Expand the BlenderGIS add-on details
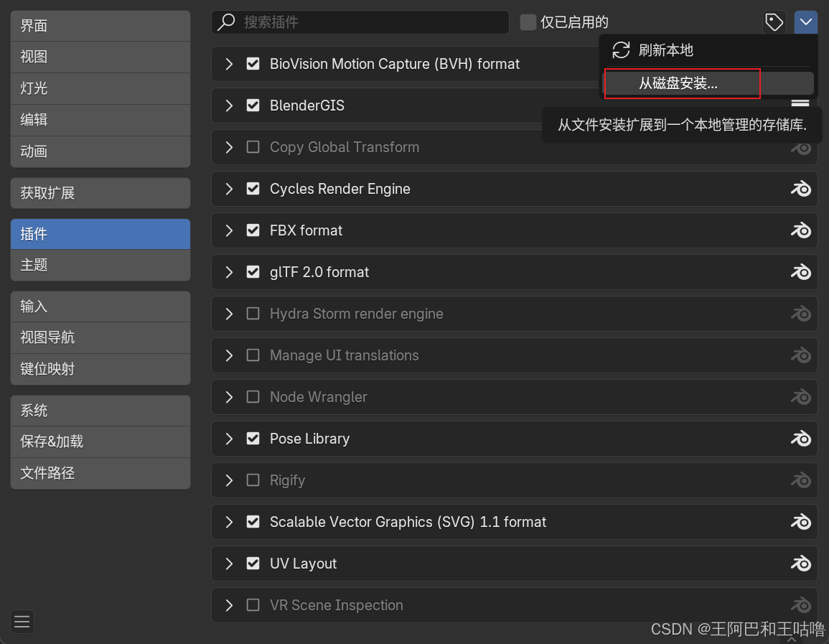This screenshot has height=644, width=829. 229,106
